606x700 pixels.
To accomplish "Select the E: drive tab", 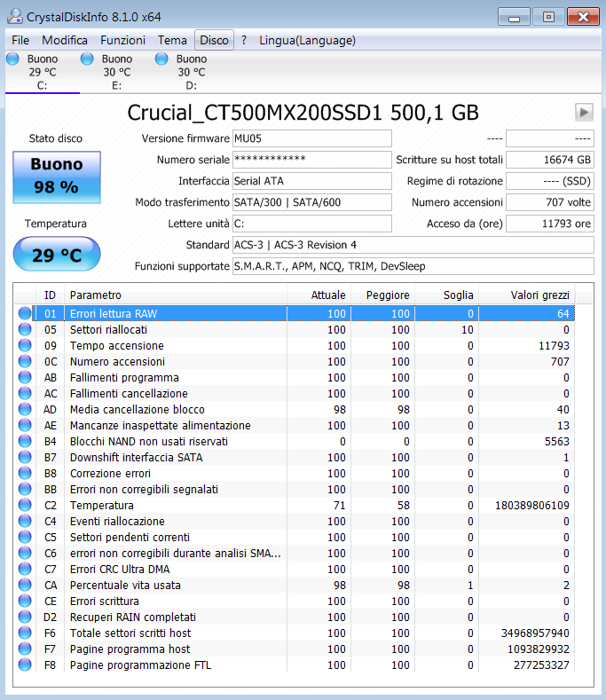I will (x=117, y=72).
